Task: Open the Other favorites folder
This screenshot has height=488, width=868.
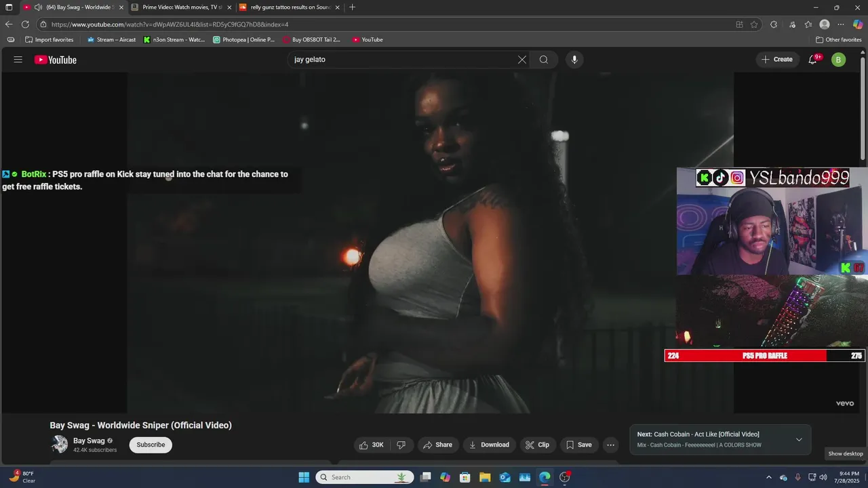Action: 839,40
